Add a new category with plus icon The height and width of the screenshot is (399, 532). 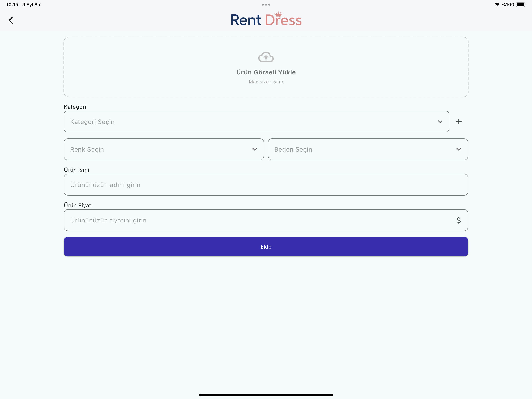459,122
